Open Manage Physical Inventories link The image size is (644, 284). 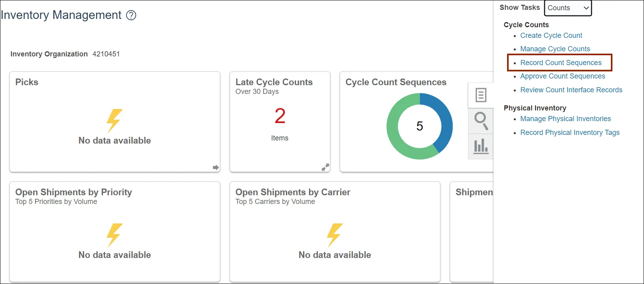[565, 119]
